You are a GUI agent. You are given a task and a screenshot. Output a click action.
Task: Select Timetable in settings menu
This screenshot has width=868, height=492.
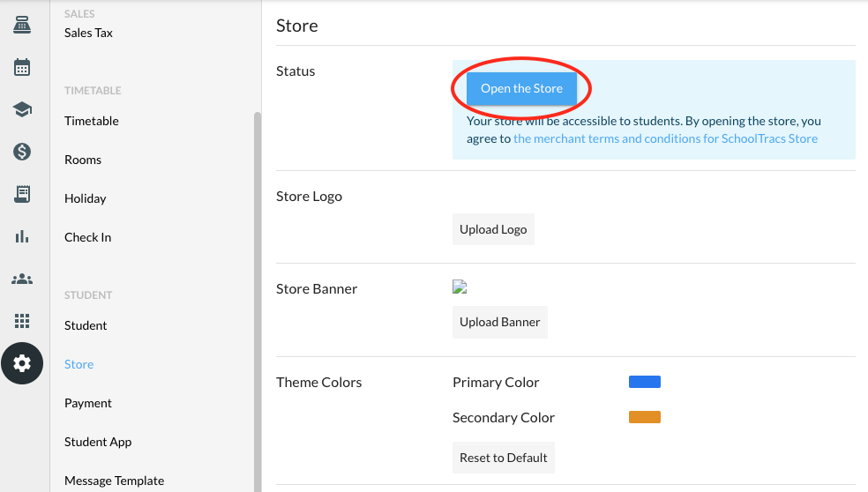pos(91,121)
